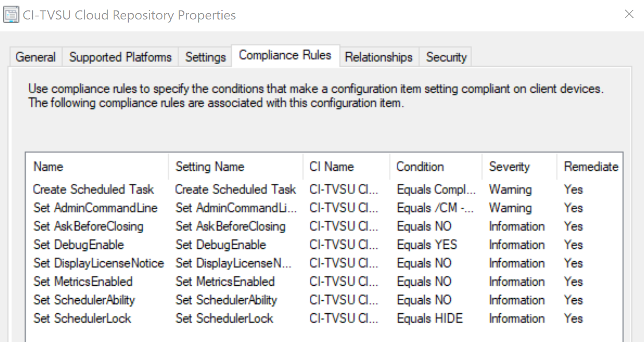
Task: Go to the Relationships tab
Action: [x=378, y=57]
